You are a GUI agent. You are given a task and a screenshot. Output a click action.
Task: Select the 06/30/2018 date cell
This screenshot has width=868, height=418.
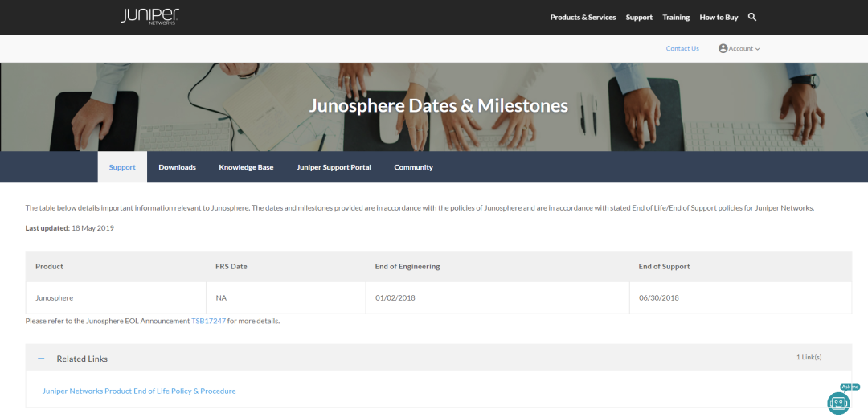click(741, 298)
